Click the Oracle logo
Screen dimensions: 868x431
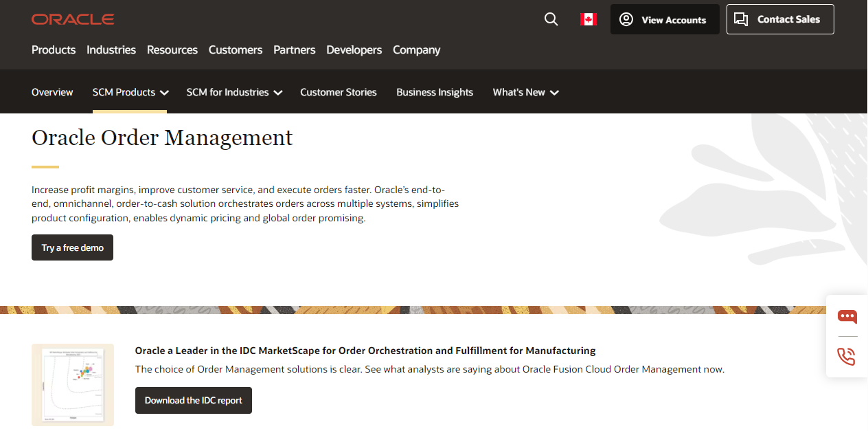73,19
